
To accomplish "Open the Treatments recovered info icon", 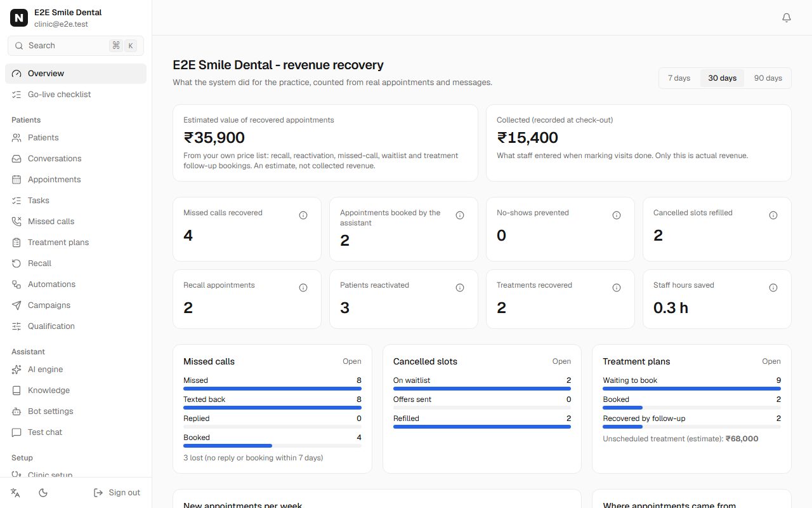I will [x=617, y=288].
